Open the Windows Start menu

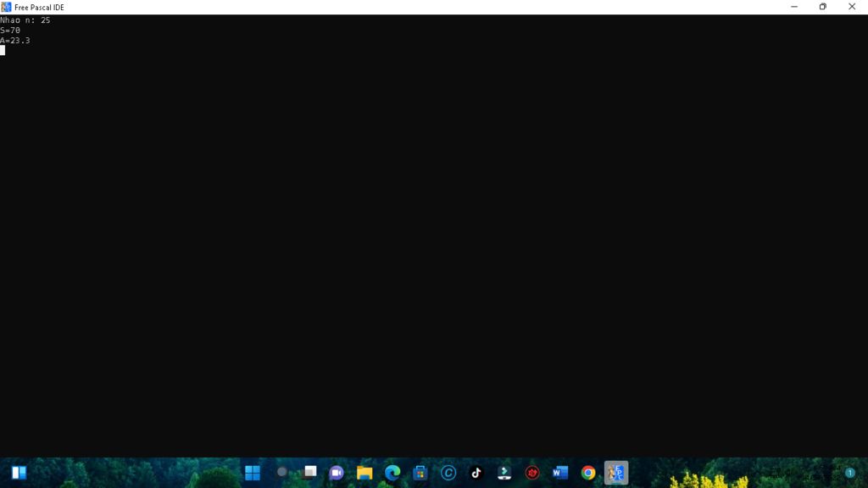pos(253,473)
